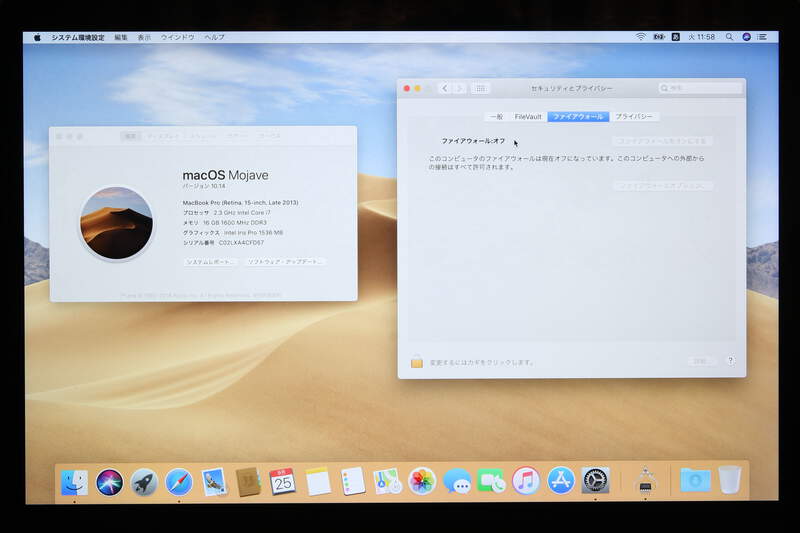Click the ソフトウェア・アップデート button
800x533 pixels.
click(x=284, y=262)
